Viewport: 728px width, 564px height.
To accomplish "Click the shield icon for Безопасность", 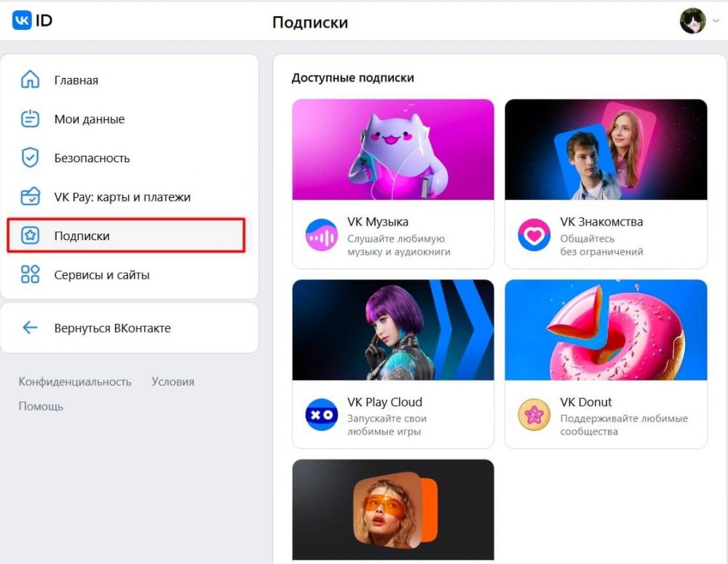I will [30, 158].
